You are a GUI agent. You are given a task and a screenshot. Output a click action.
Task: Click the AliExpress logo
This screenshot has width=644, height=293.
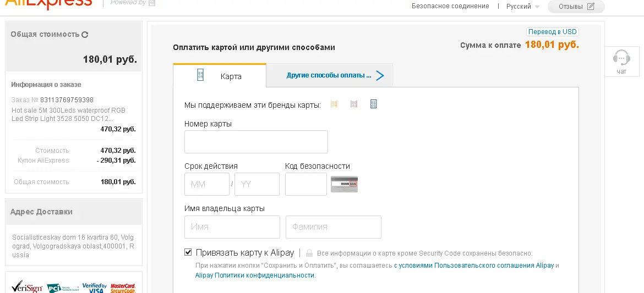coord(48,4)
